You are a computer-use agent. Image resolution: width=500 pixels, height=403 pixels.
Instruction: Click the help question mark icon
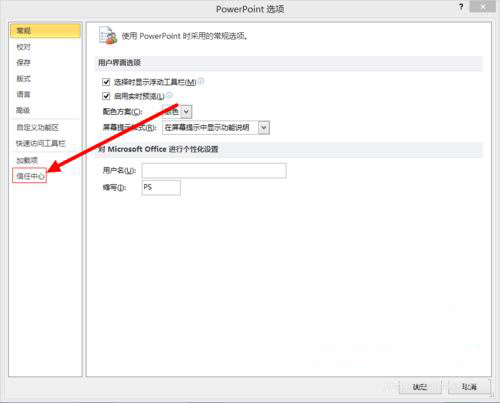461,7
